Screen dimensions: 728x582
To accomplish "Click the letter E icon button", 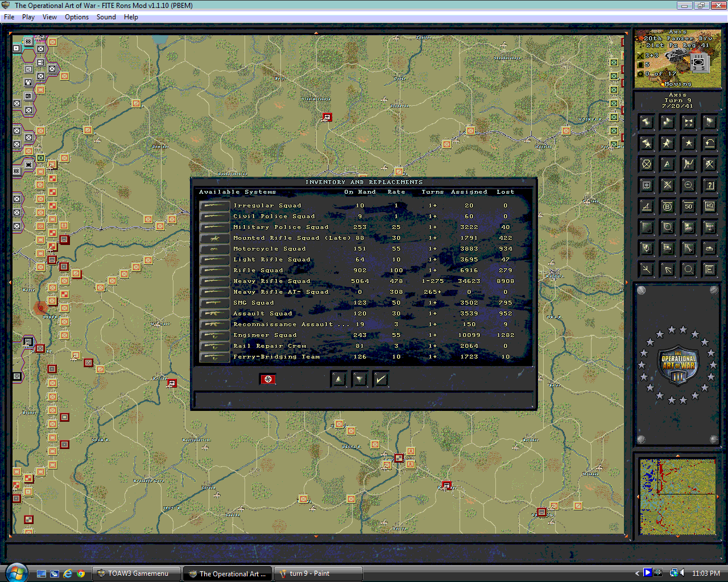I will click(x=710, y=269).
